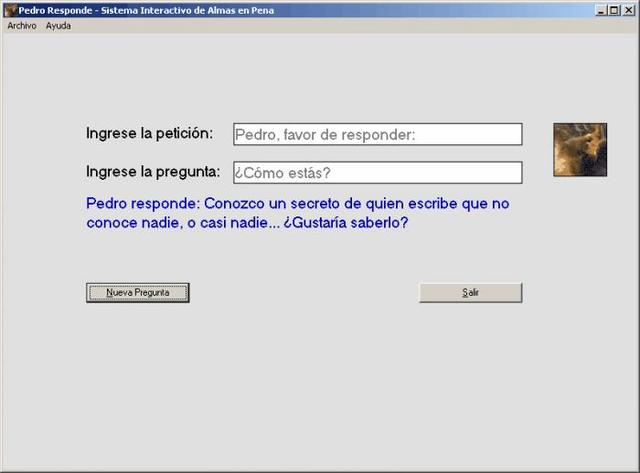Image resolution: width=640 pixels, height=473 pixels.
Task: Minimize the Pedro Responde window
Action: [x=601, y=10]
